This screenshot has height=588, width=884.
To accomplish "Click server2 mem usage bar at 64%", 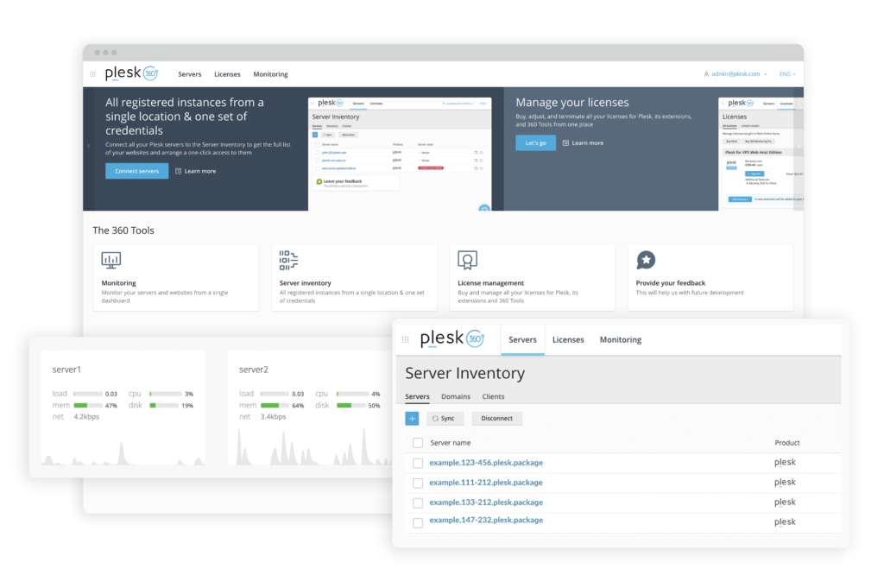I will click(x=275, y=405).
